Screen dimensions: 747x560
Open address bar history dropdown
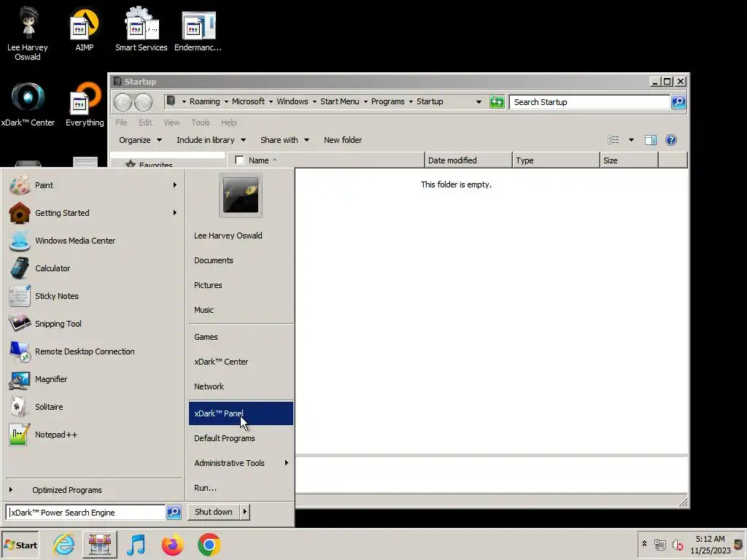(479, 102)
